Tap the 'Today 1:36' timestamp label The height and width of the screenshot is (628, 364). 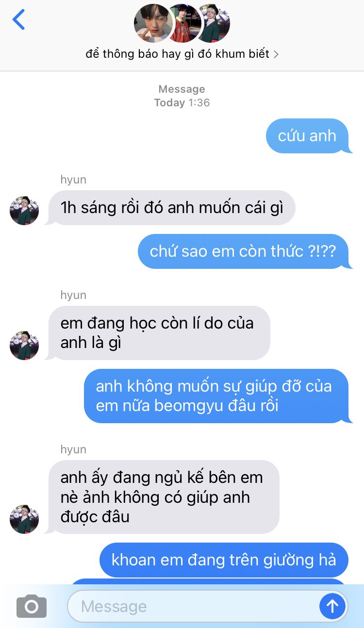(182, 102)
